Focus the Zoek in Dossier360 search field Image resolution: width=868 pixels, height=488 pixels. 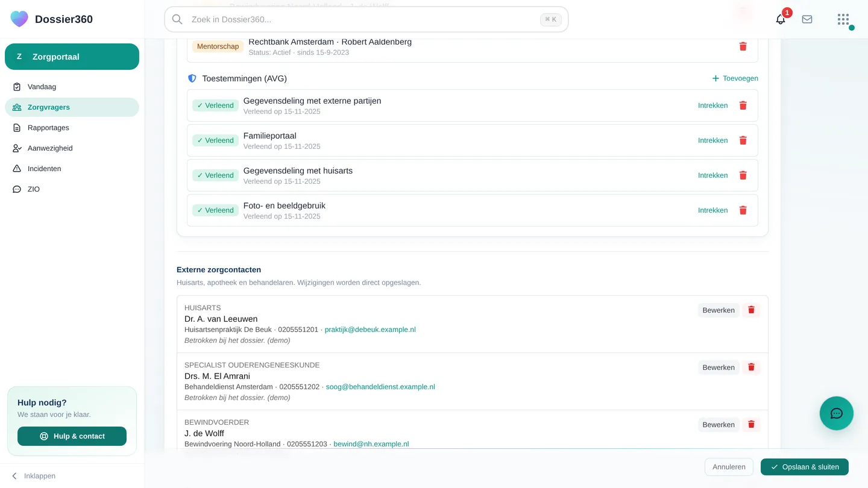(366, 19)
